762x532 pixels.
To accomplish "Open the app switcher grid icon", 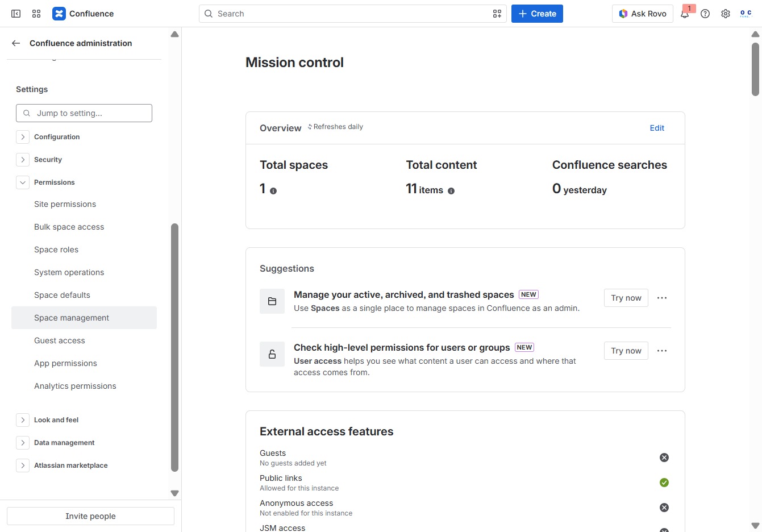I will coord(36,14).
